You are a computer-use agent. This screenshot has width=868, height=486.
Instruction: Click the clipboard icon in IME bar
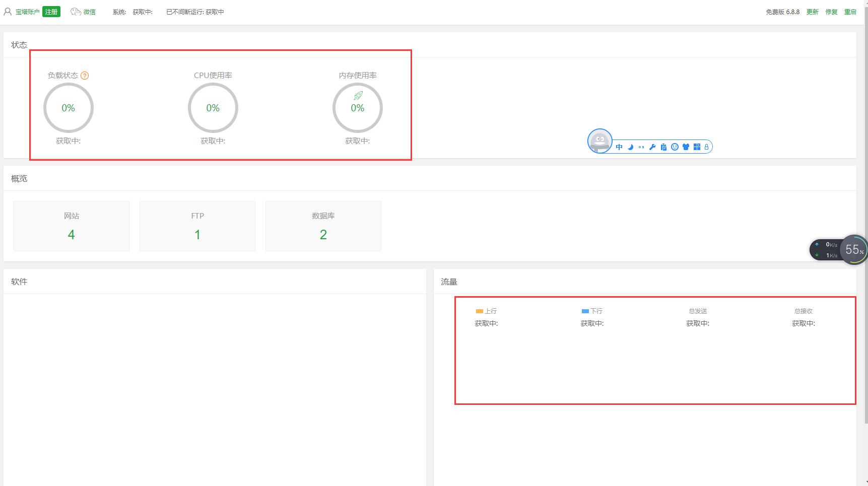[x=663, y=147]
